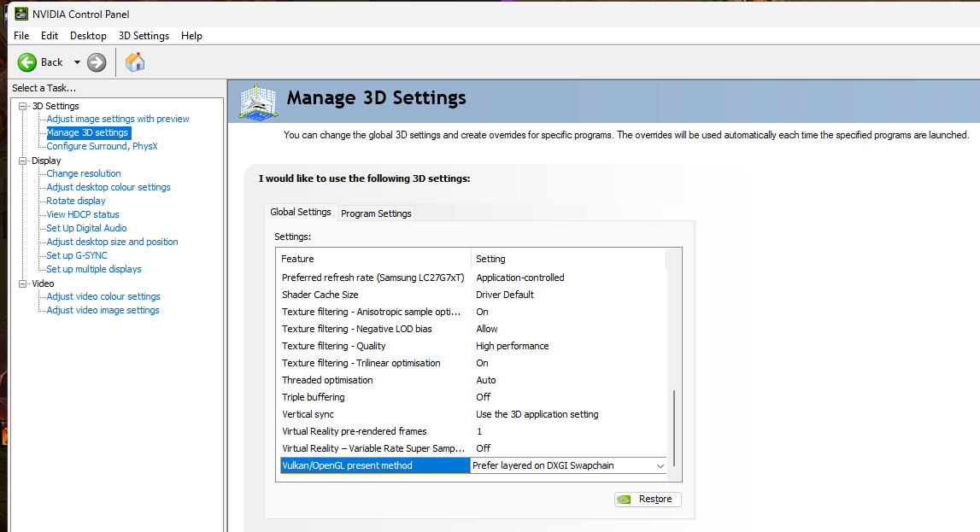Click the Feature column header
980x532 pixels.
click(x=373, y=259)
